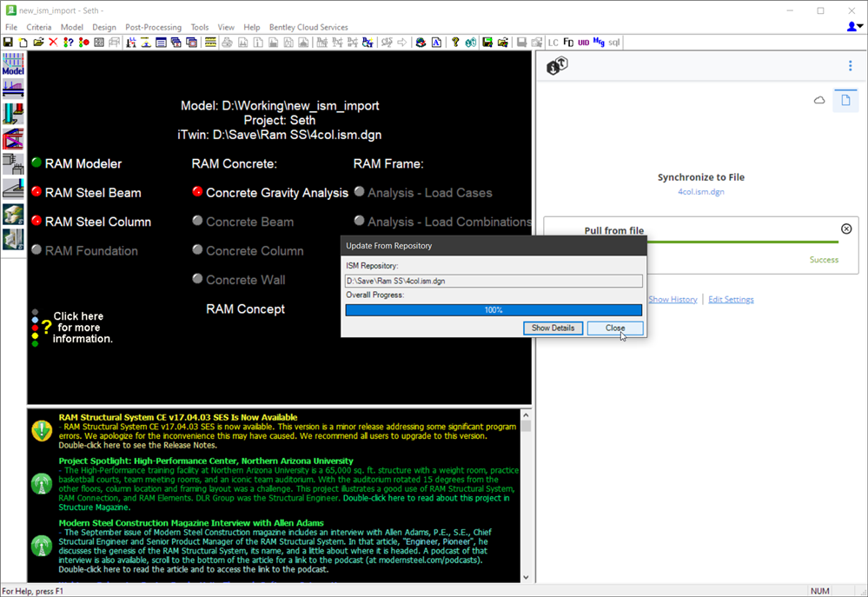Click the RAM Structural System CE v17.04.03 headline
Screen dimensions: 868x597
click(178, 418)
